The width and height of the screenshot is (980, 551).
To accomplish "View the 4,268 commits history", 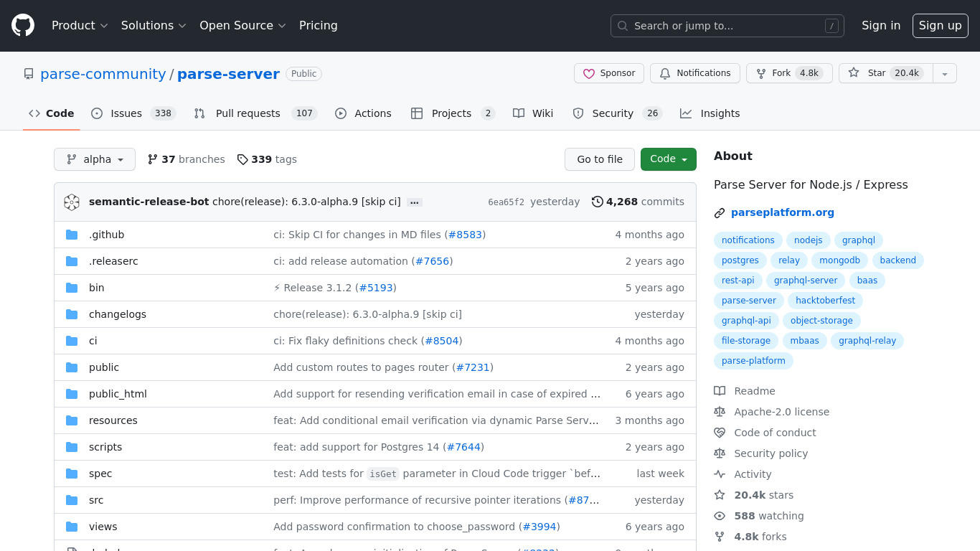I will 638,202.
